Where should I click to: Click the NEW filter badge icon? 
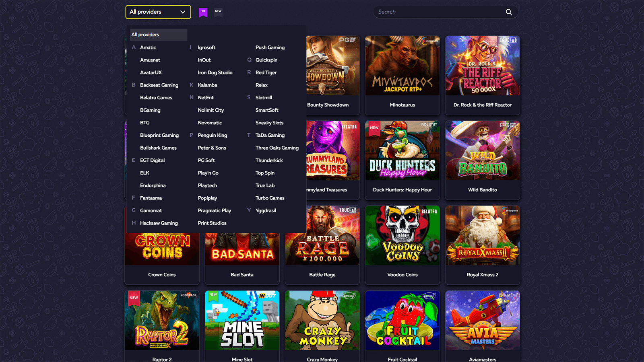[x=218, y=12]
